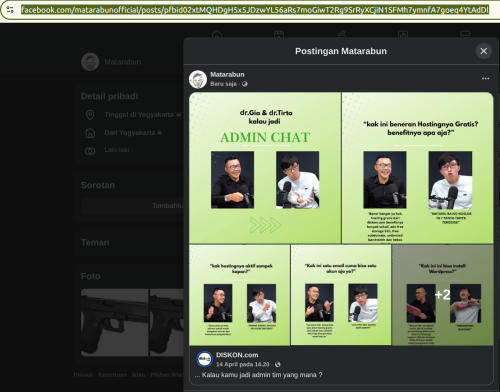The height and width of the screenshot is (392, 500).
Task: Click the 'Laki-laki' detail text
Action: 117,150
